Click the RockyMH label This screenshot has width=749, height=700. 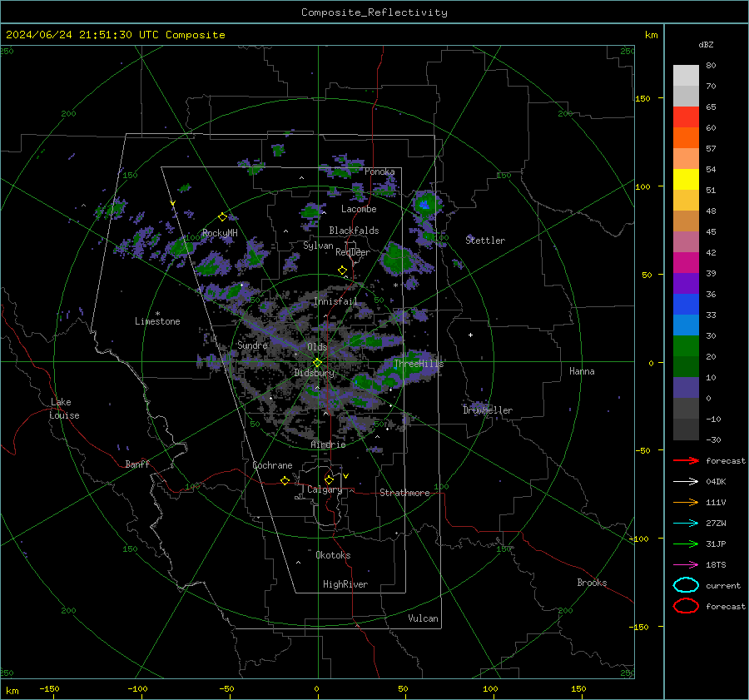coord(220,233)
